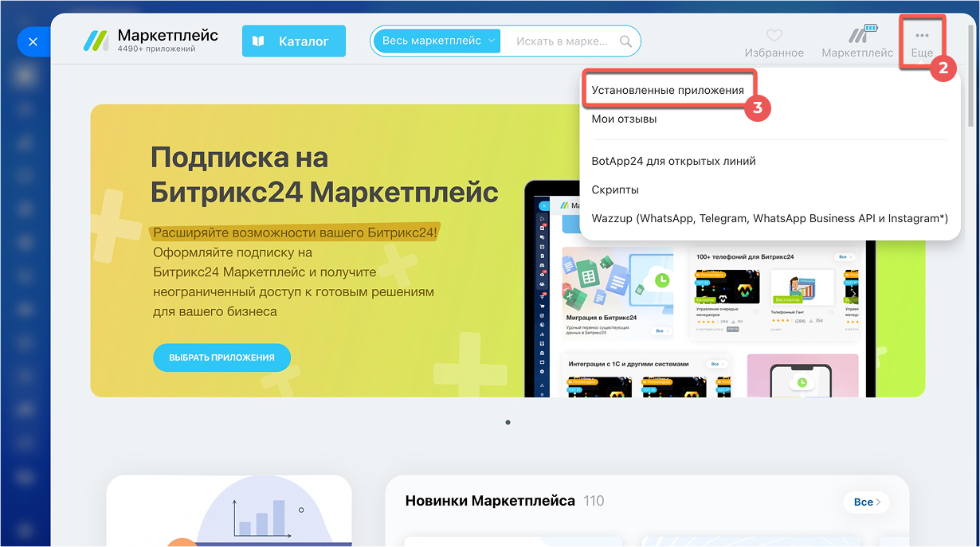Image resolution: width=980 pixels, height=547 pixels.
Task: Click the ВЫБРАТЬ ПРИЛОЖЕНИЯ button
Action: point(221,357)
